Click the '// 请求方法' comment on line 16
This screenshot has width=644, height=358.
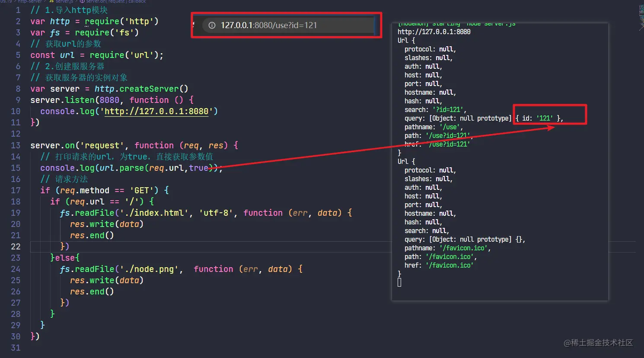64,179
